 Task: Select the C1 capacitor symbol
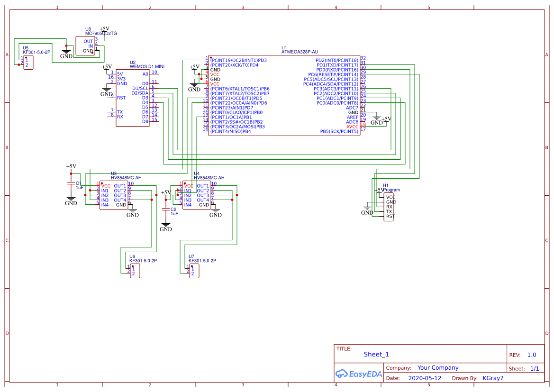coord(71,183)
